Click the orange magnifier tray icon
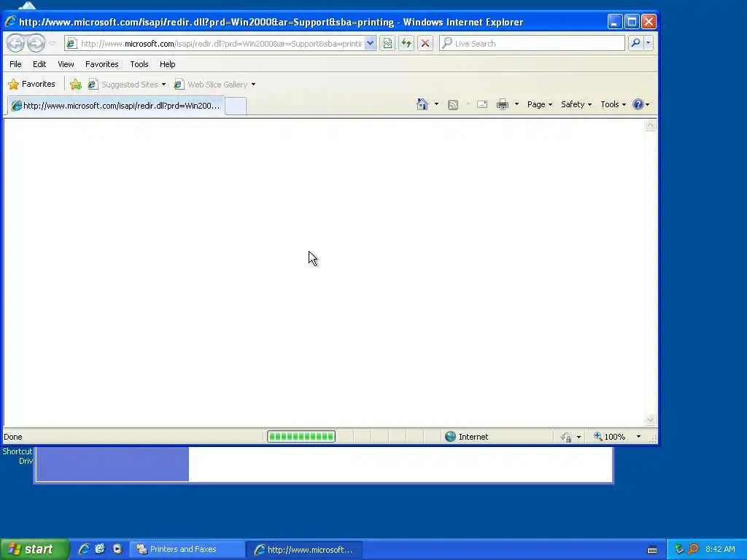 tap(693, 549)
